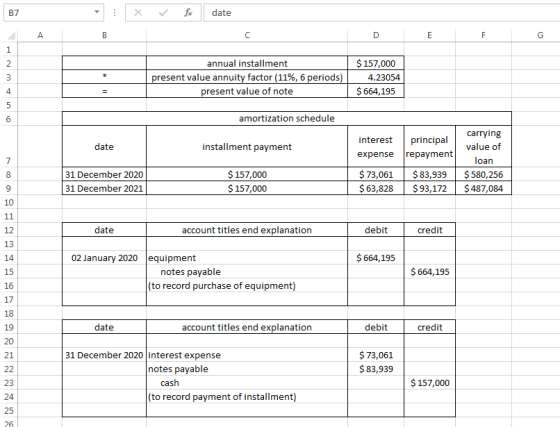Click 'debit' header in row 19
560x427 pixels.
point(376,327)
